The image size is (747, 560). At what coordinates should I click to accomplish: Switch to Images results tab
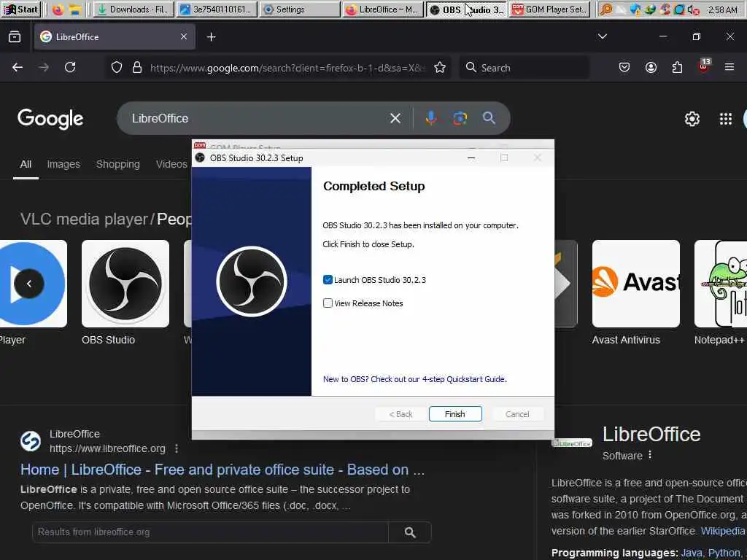63,164
